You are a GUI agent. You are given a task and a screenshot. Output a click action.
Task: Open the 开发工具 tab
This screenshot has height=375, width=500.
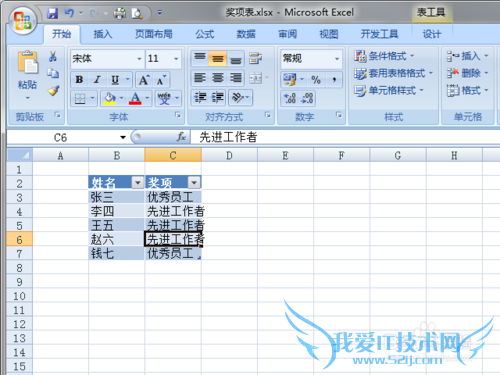coord(379,34)
